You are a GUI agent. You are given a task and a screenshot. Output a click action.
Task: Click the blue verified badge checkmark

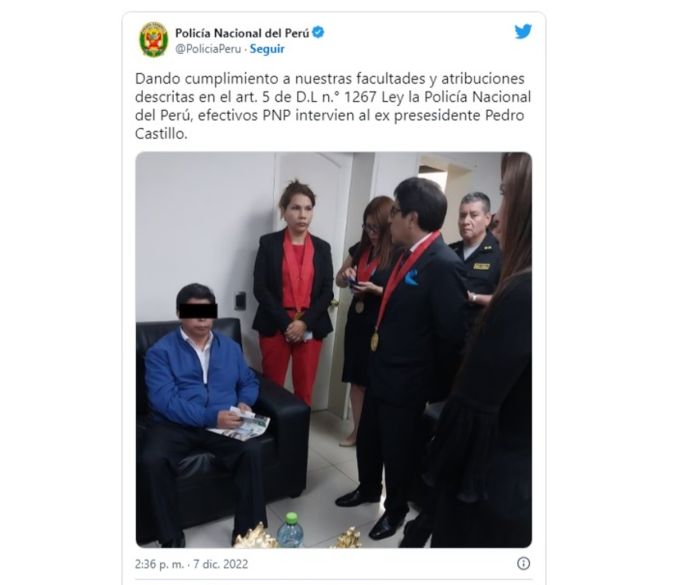coord(318,32)
